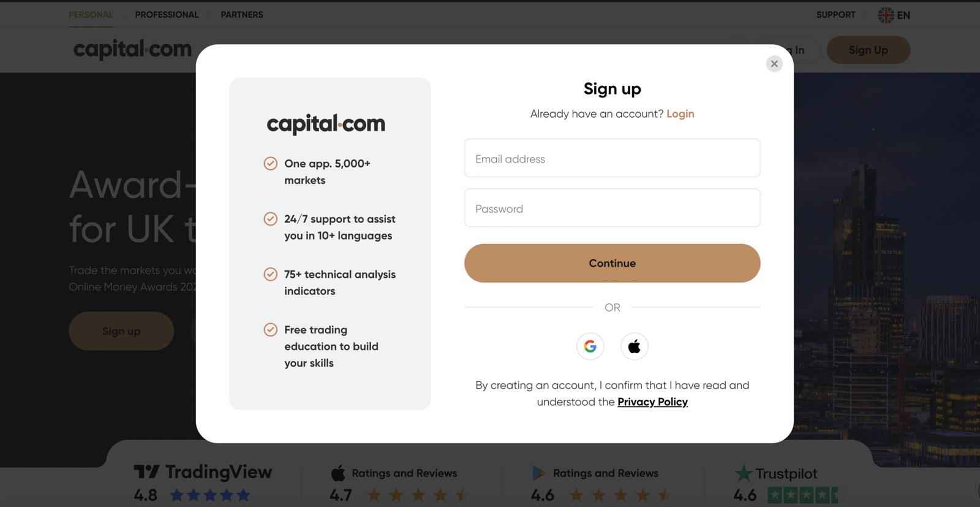Image resolution: width=980 pixels, height=507 pixels.
Task: Click the Login link in the modal
Action: tap(680, 113)
